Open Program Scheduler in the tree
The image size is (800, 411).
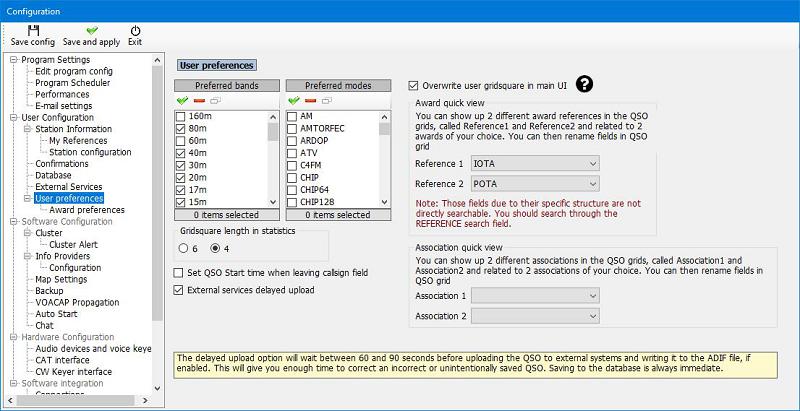(72, 83)
